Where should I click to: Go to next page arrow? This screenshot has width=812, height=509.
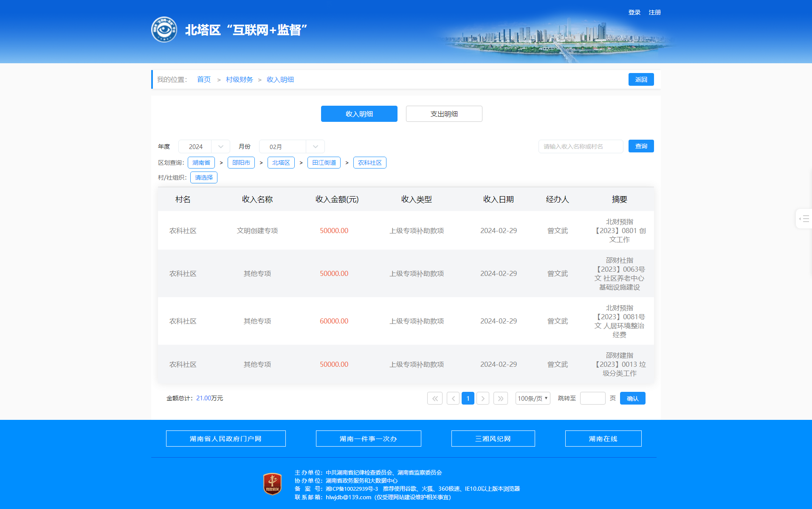(x=483, y=398)
